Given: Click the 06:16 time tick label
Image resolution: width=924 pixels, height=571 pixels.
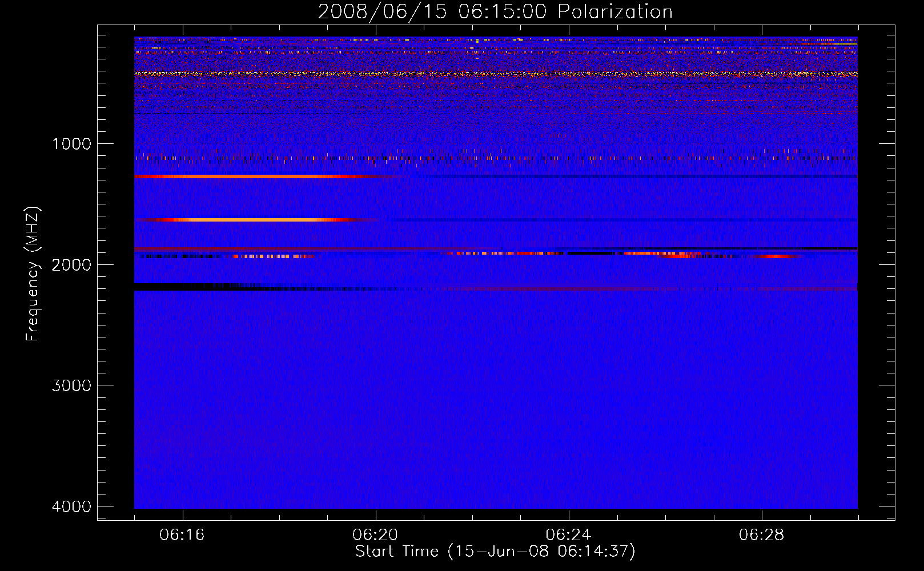Looking at the screenshot, I should click(182, 535).
